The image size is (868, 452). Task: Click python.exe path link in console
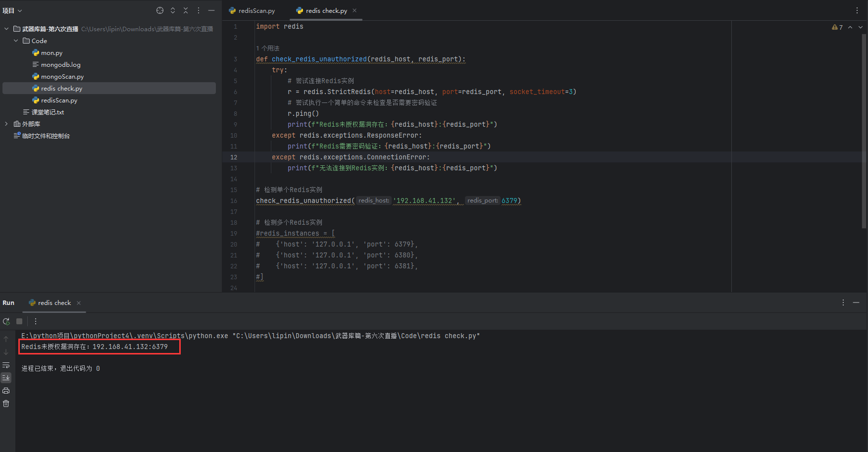[x=125, y=336]
